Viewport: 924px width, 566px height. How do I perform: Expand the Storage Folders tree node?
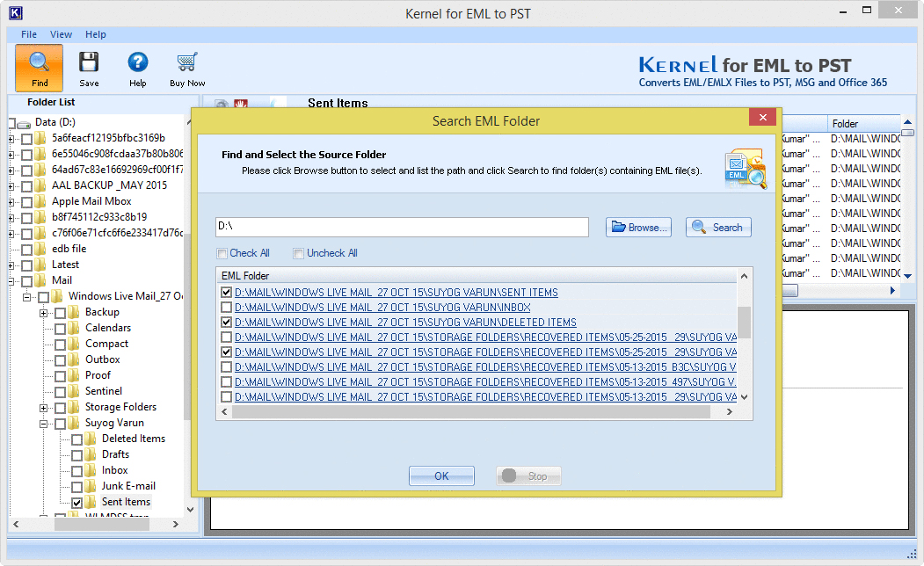pos(43,408)
